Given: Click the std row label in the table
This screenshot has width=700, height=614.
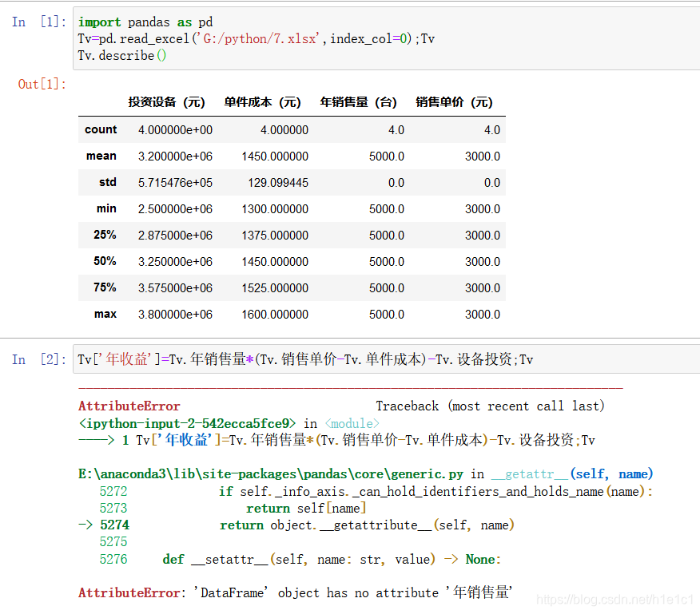Looking at the screenshot, I should point(104,182).
